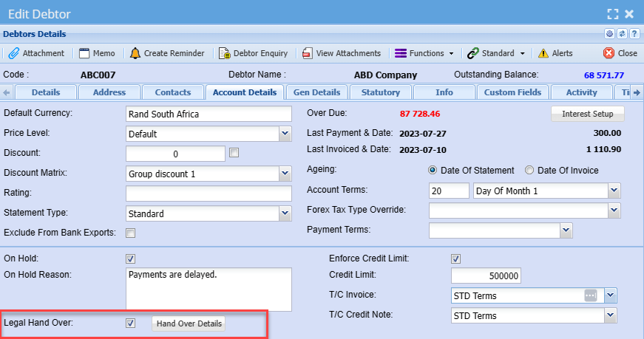Maximize the Edit Debtor window
644x339 pixels.
pos(613,14)
